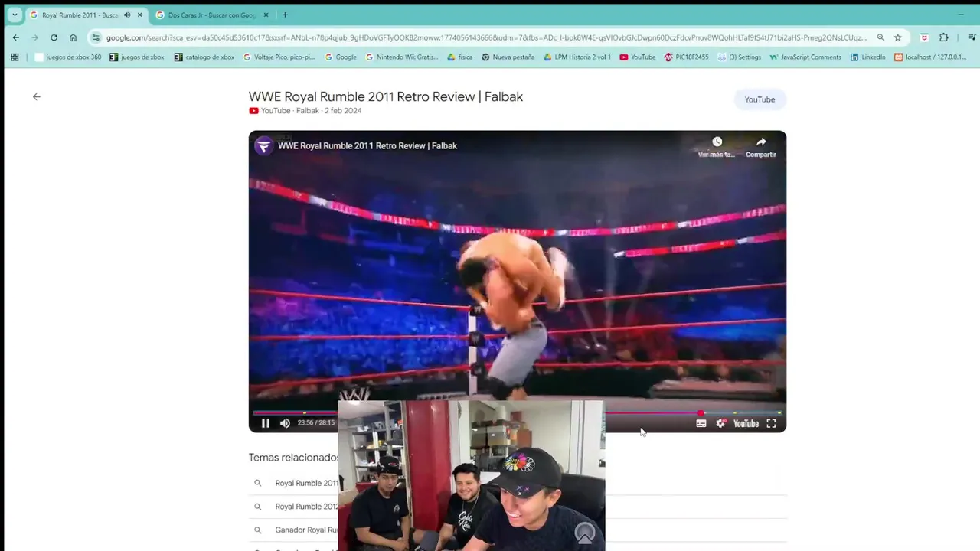Open search tabs dropdown arrow
This screenshot has height=551, width=980.
pyautogui.click(x=15, y=15)
